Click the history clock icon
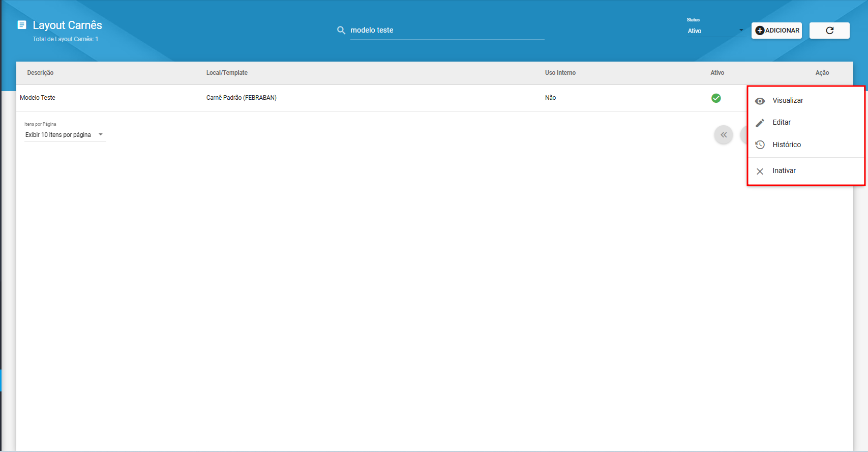 [760, 145]
